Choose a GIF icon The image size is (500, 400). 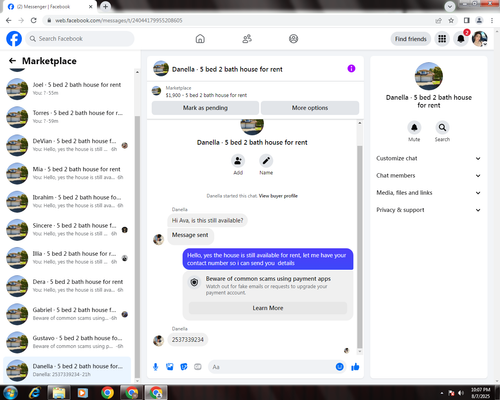pos(198,367)
